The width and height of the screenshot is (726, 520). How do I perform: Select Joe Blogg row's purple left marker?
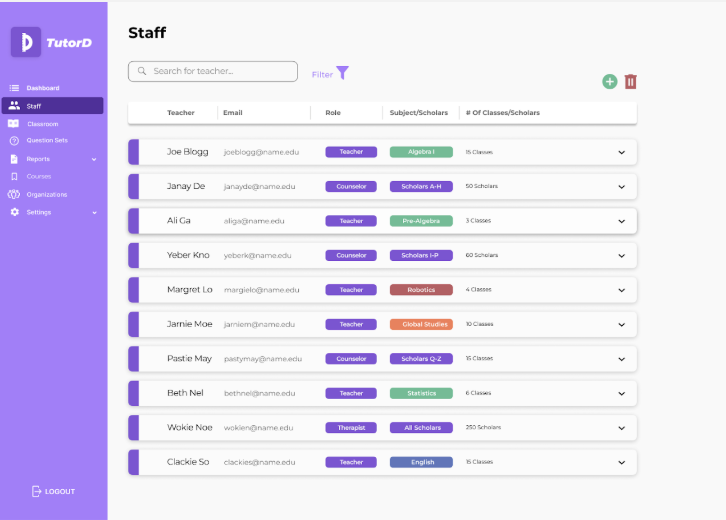point(133,152)
